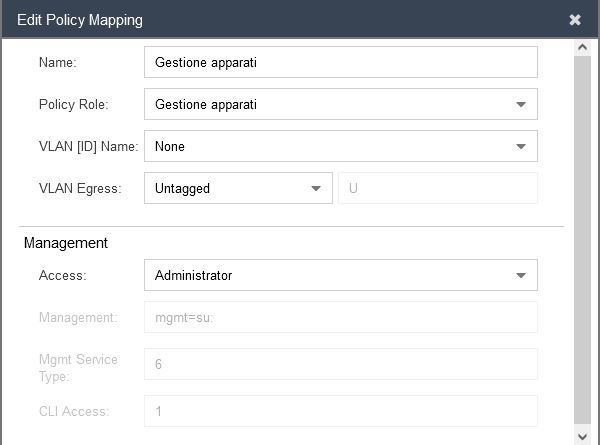Click the CLI Access value field
The width and height of the screenshot is (600, 445).
click(340, 411)
